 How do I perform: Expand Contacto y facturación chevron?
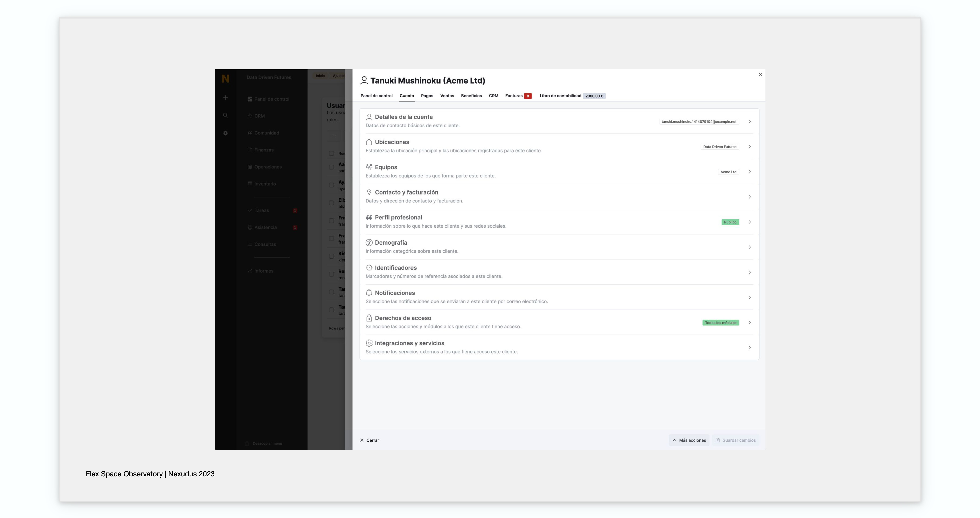coord(750,197)
